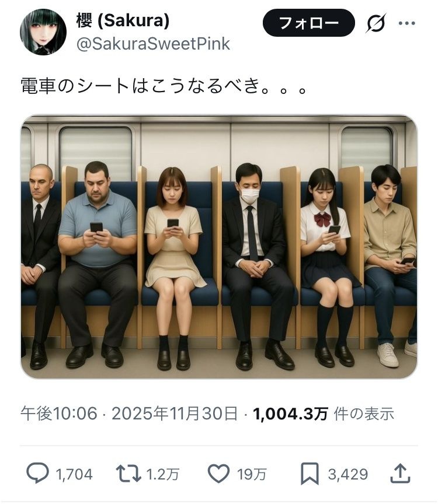Image resolution: width=438 pixels, height=504 pixels.
Task: Tap the 1,704 replies count
Action: tap(74, 474)
